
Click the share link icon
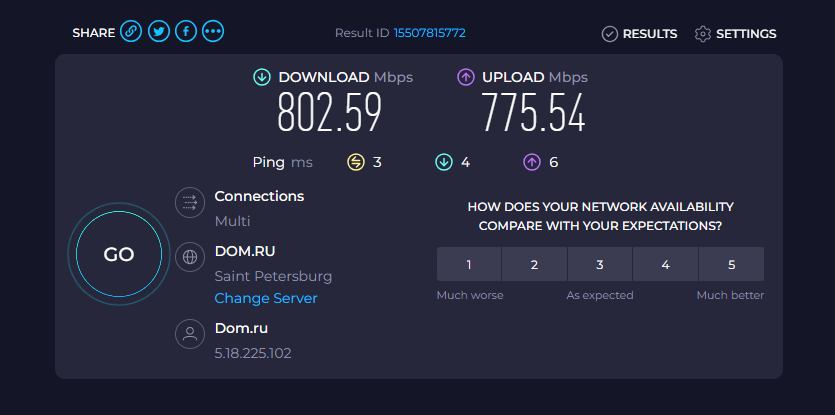point(131,32)
